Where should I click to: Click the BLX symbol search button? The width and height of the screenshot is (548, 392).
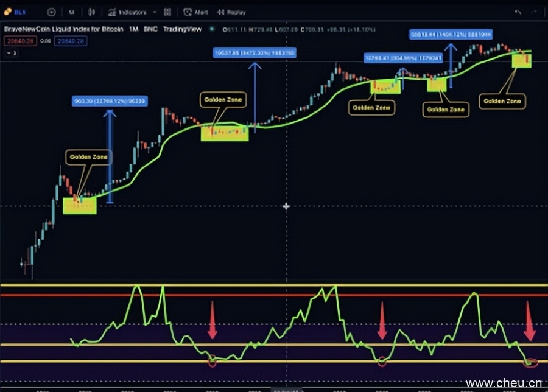[16, 12]
